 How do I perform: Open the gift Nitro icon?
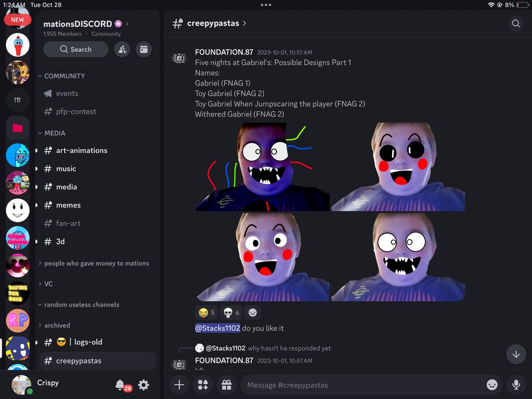click(x=227, y=385)
